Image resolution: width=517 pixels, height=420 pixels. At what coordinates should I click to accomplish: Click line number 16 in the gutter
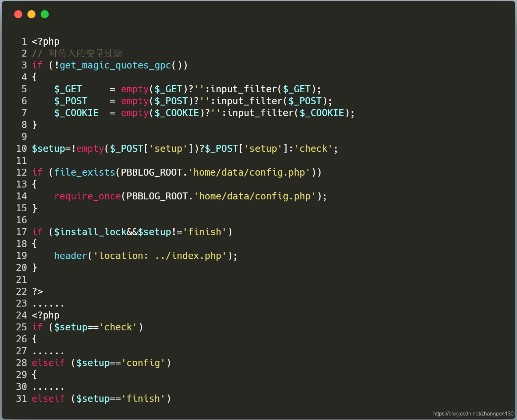pos(22,220)
